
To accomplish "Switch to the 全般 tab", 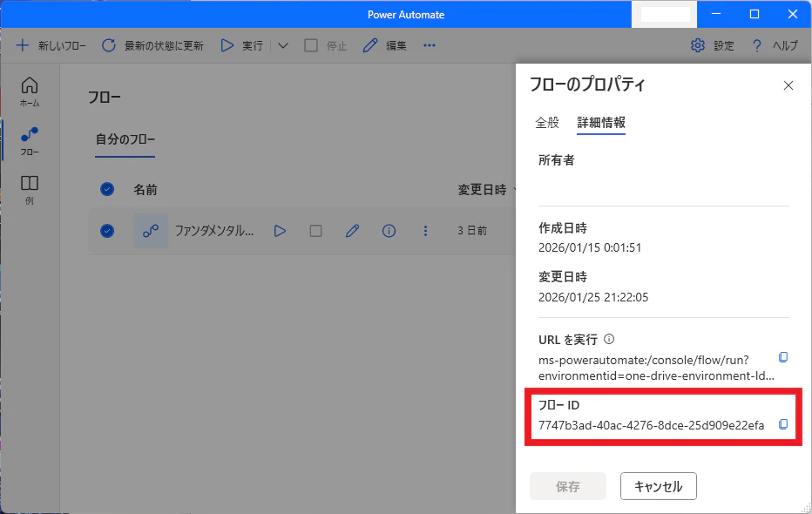I will click(547, 123).
